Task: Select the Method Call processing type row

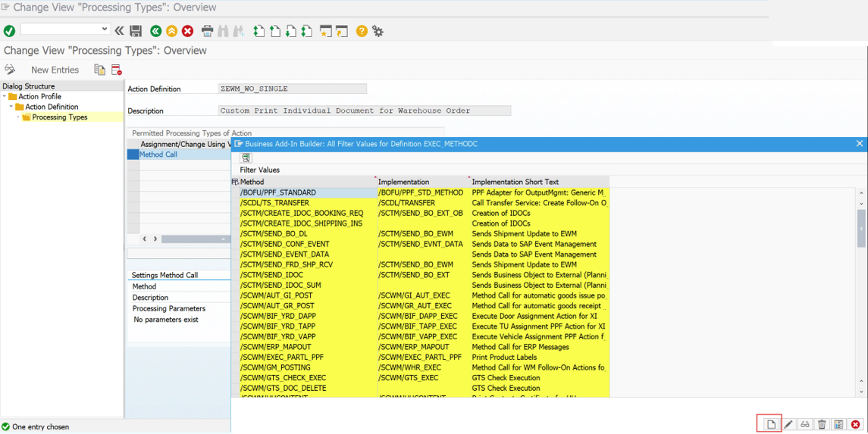Action: pos(185,155)
